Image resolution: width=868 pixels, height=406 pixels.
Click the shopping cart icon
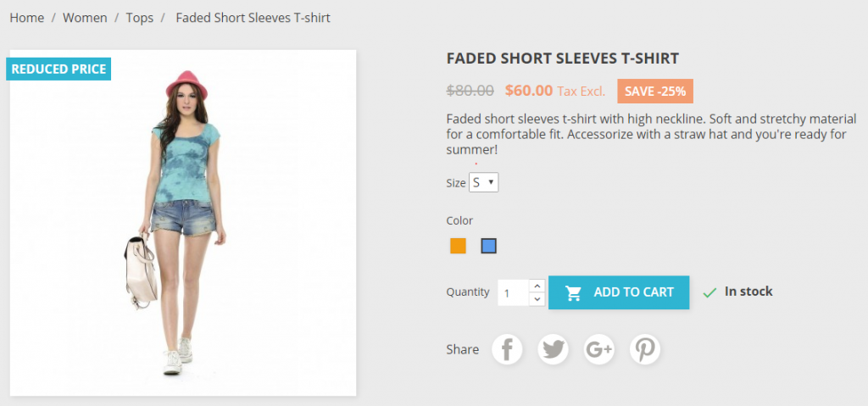pyautogui.click(x=574, y=292)
